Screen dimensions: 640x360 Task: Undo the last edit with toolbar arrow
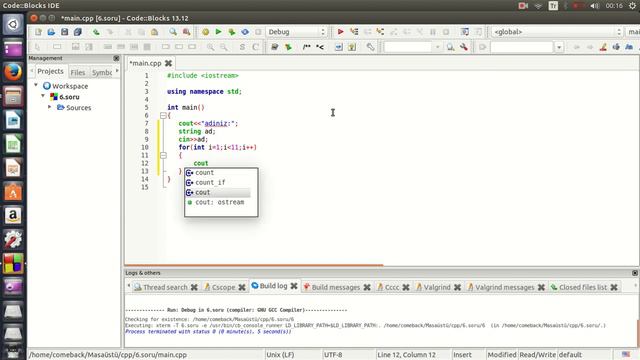pyautogui.click(x=96, y=32)
